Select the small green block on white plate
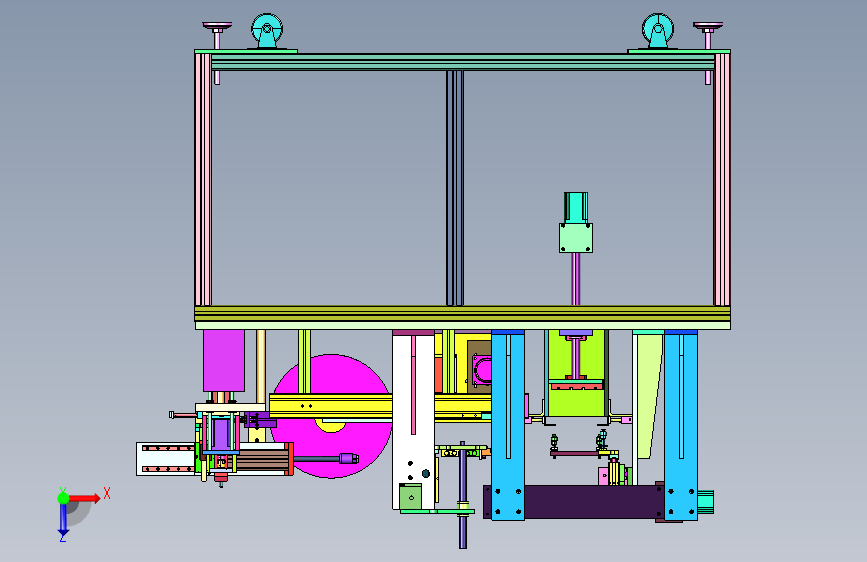This screenshot has width=867, height=562. coord(410,496)
